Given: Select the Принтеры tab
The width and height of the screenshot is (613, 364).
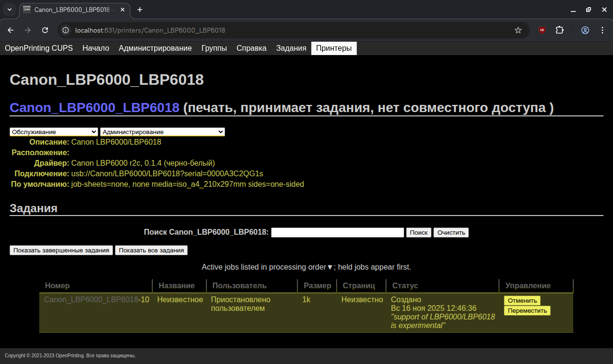Looking at the screenshot, I should (x=334, y=48).
